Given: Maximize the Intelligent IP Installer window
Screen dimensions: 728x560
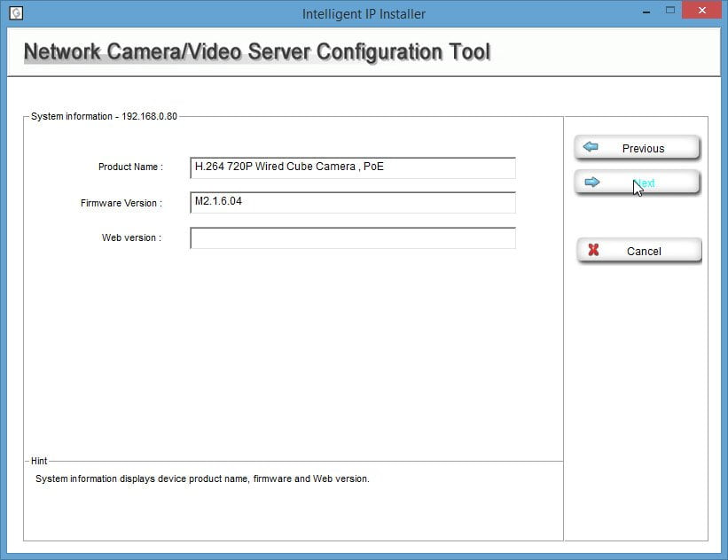Looking at the screenshot, I should 670,11.
